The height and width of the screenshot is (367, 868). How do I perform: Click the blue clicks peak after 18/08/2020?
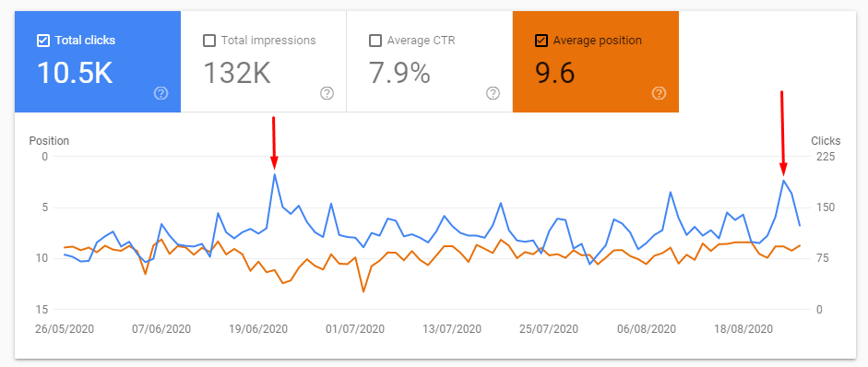(784, 180)
